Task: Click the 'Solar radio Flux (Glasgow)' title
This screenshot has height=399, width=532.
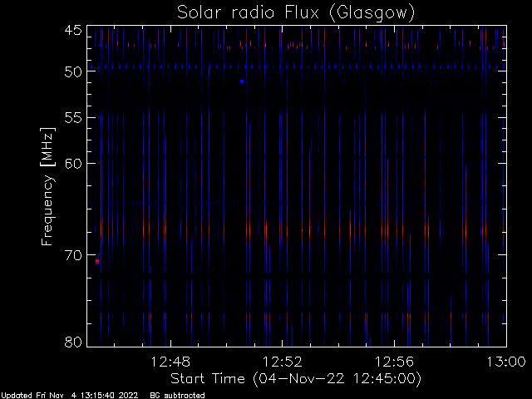Action: coord(296,13)
